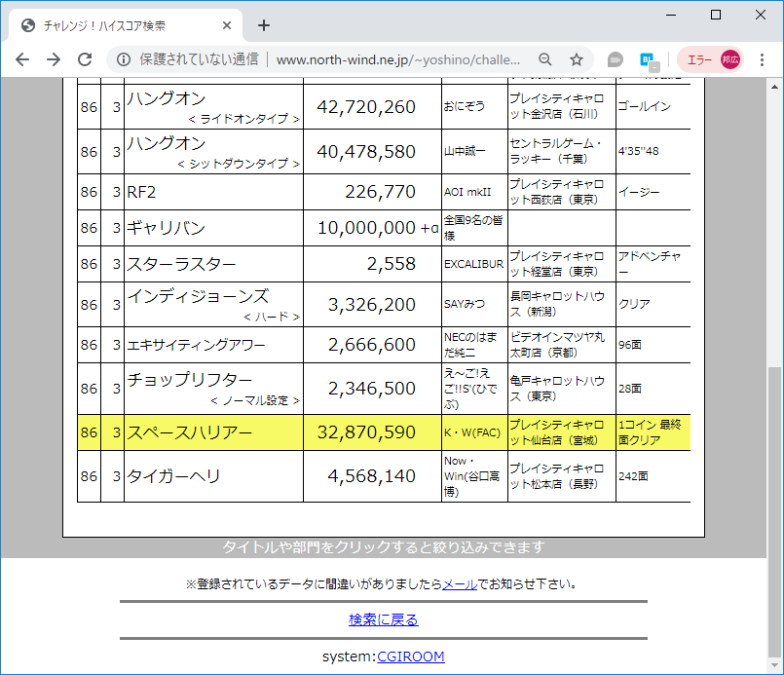Open the magnifier zoom icon in address bar
The image size is (784, 675).
click(546, 59)
